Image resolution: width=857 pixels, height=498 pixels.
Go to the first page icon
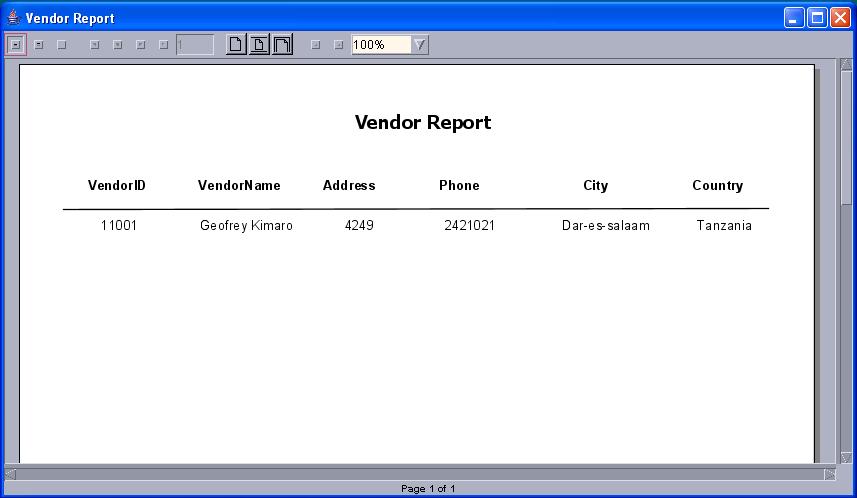(95, 45)
